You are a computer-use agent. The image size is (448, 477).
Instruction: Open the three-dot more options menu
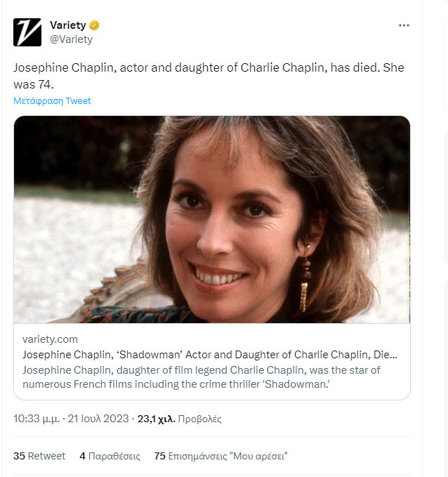click(x=404, y=25)
